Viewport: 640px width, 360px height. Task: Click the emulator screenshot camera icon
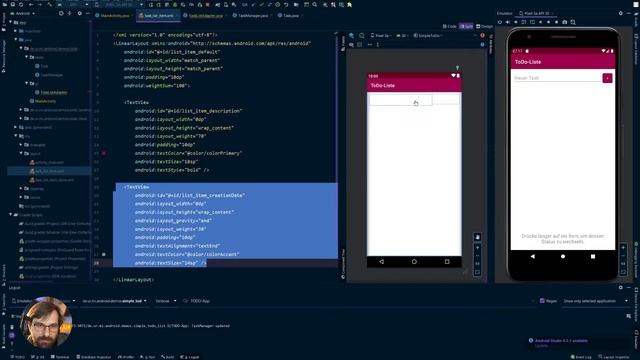click(565, 22)
